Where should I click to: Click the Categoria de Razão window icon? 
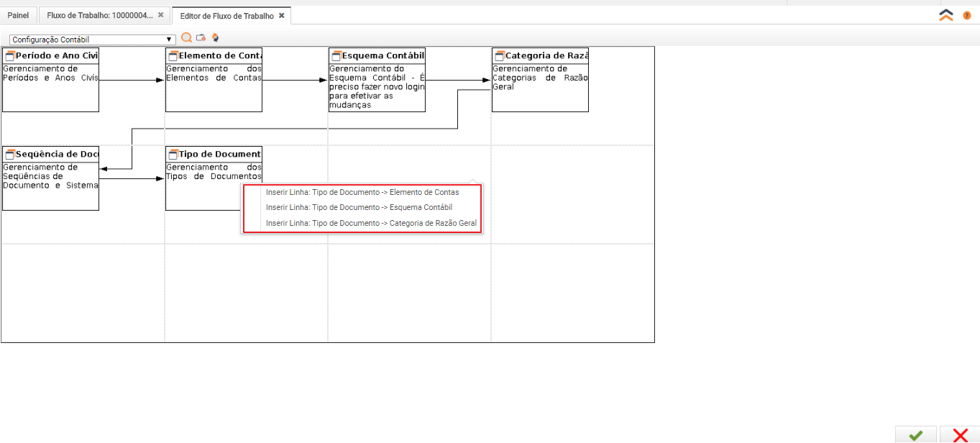pos(500,56)
